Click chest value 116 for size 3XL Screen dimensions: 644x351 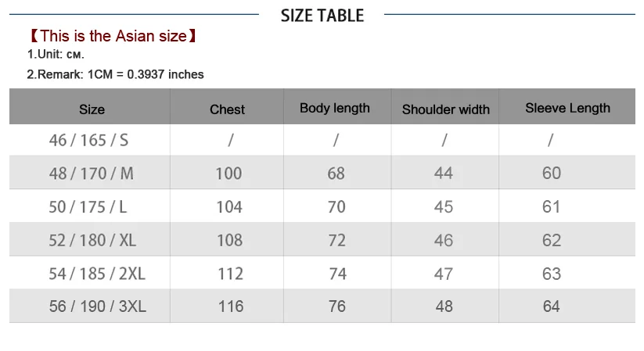coord(231,306)
